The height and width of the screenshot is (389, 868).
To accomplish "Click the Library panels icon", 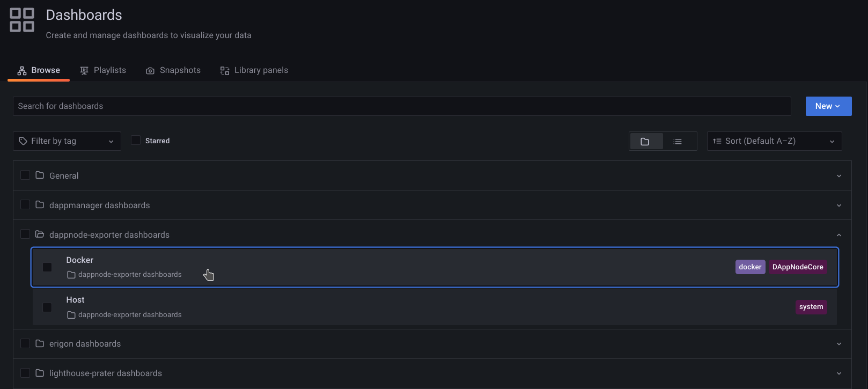I will [x=225, y=71].
